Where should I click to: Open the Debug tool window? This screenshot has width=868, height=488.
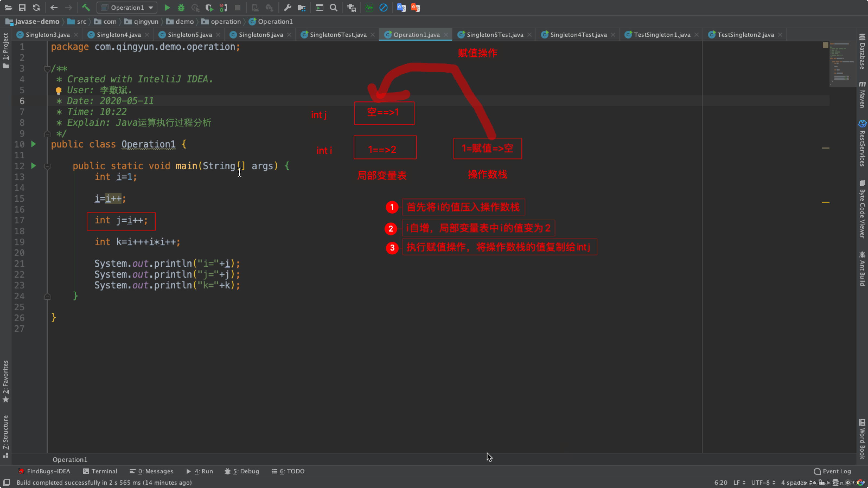[x=242, y=471]
